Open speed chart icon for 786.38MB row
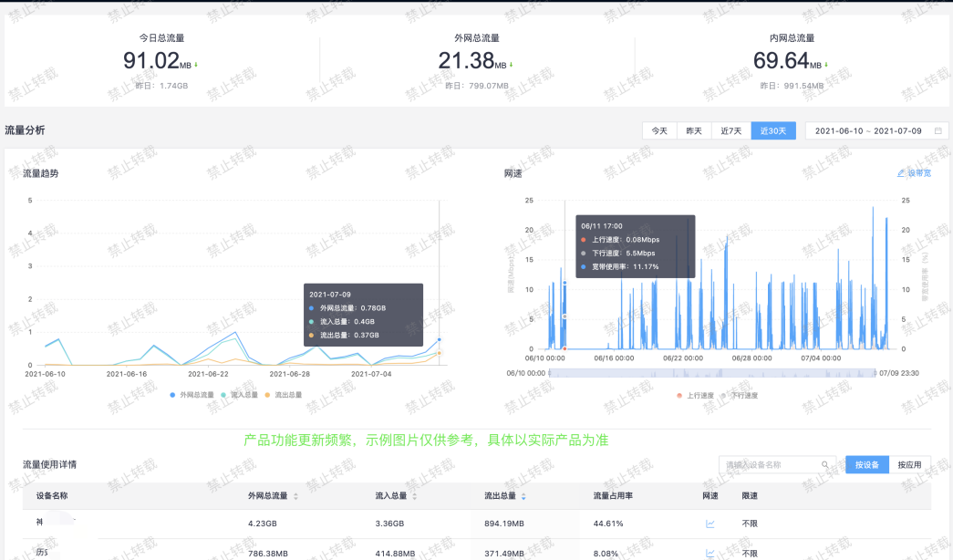This screenshot has width=953, height=560. (710, 554)
